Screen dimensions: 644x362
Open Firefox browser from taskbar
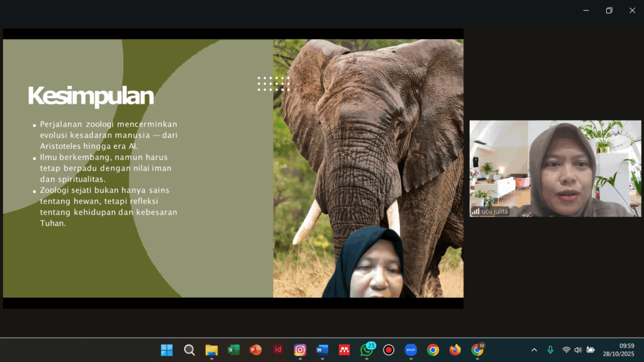coord(455,350)
